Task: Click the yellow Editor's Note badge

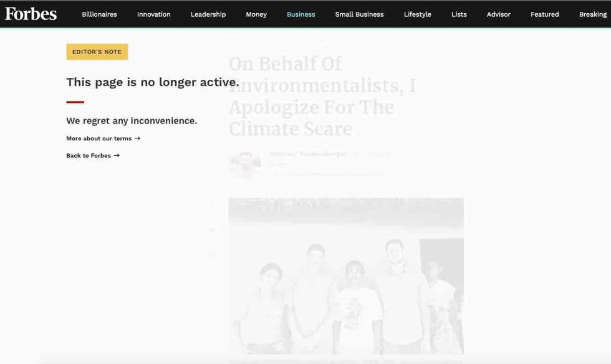Action: pyautogui.click(x=97, y=52)
